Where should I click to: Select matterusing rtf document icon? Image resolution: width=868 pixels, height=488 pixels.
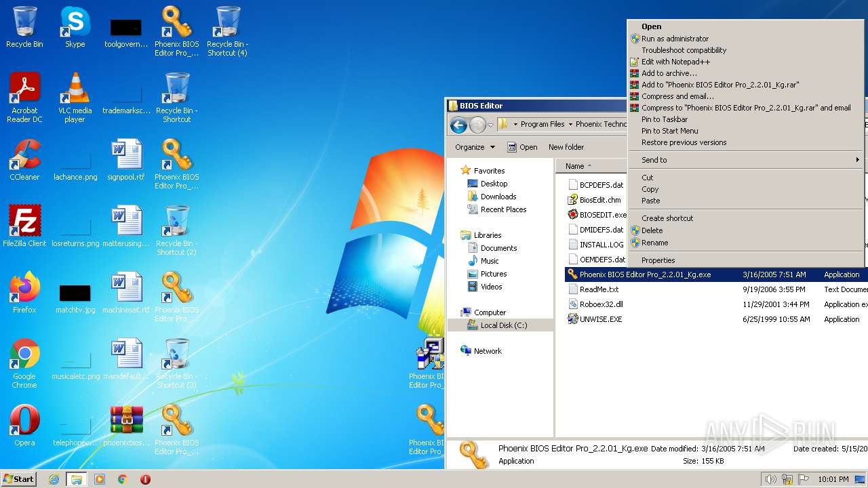pyautogui.click(x=126, y=226)
